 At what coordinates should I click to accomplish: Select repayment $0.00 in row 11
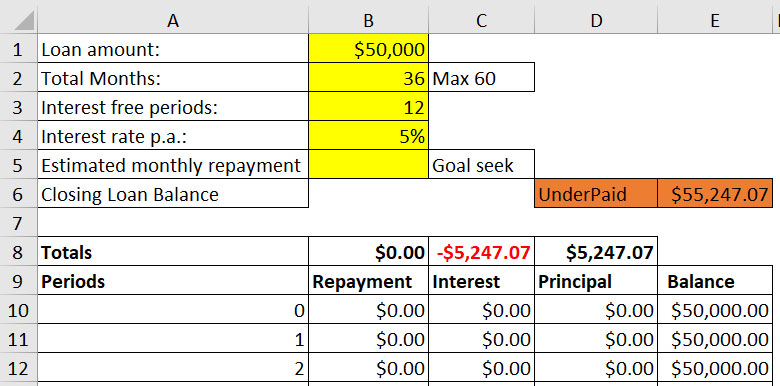click(368, 338)
